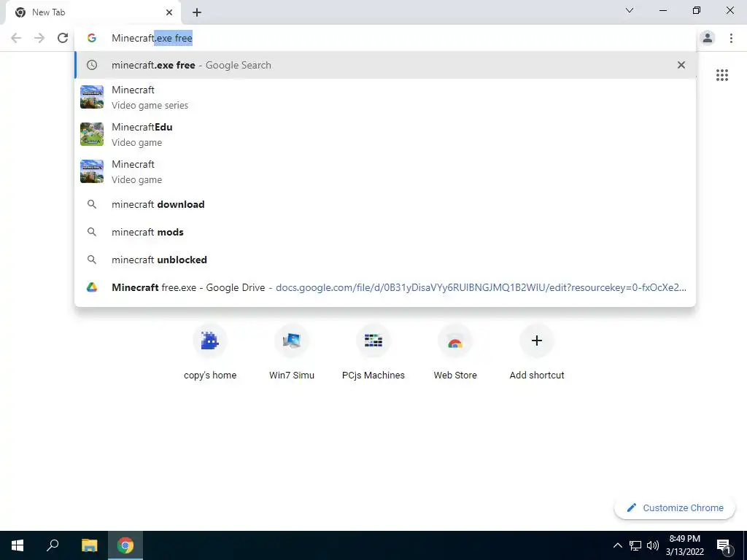
Task: Select the MinecraftEdu suggestion
Action: (x=385, y=134)
